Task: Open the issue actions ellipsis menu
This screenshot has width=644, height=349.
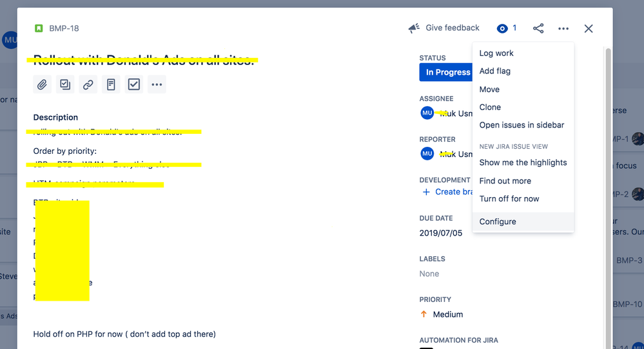Action: (x=563, y=28)
